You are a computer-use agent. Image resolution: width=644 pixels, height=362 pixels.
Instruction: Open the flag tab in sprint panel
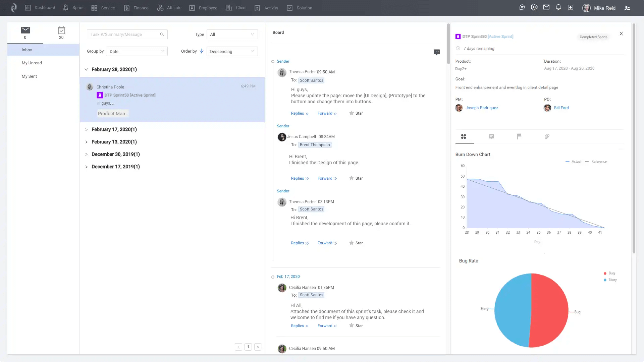pyautogui.click(x=519, y=136)
